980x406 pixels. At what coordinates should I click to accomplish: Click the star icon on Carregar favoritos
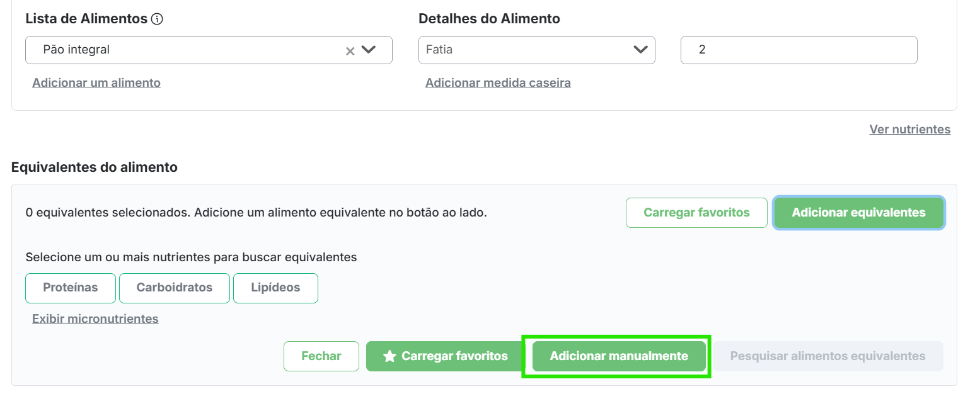coord(390,356)
